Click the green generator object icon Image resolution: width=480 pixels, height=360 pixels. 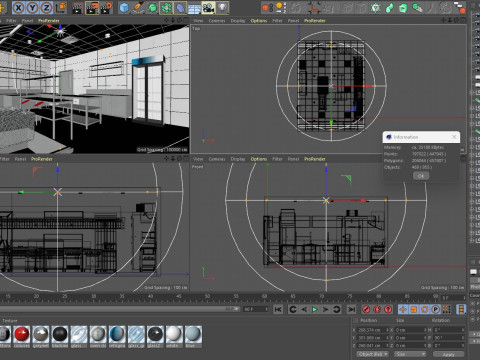click(152, 8)
